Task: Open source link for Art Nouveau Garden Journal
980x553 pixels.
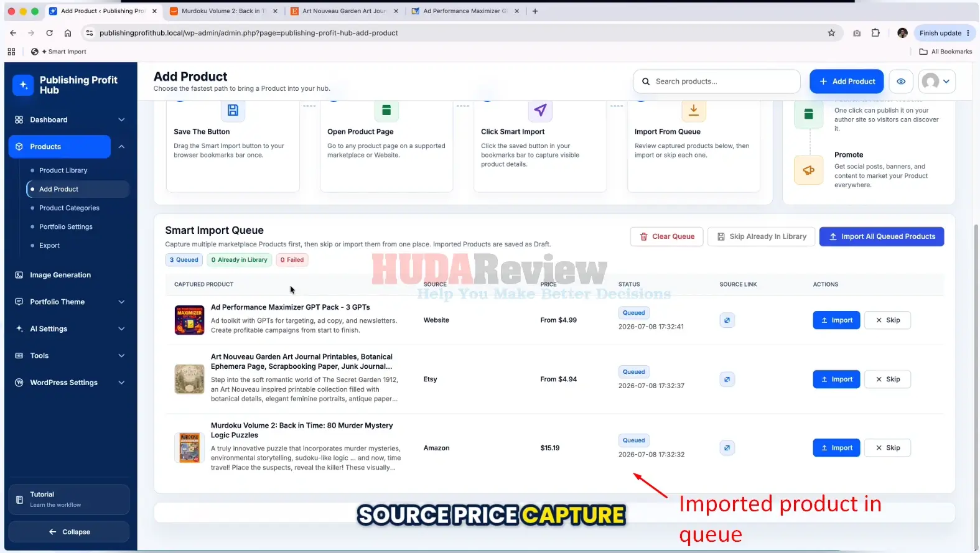Action: pyautogui.click(x=727, y=379)
